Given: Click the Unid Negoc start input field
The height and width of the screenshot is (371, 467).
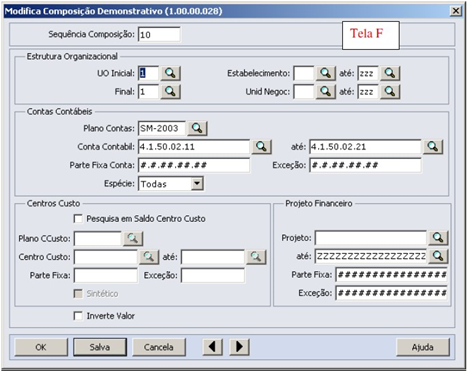Looking at the screenshot, I should click(303, 92).
